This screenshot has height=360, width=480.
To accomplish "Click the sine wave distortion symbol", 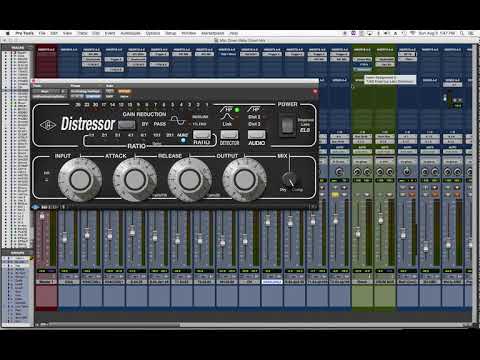I will [178, 120].
